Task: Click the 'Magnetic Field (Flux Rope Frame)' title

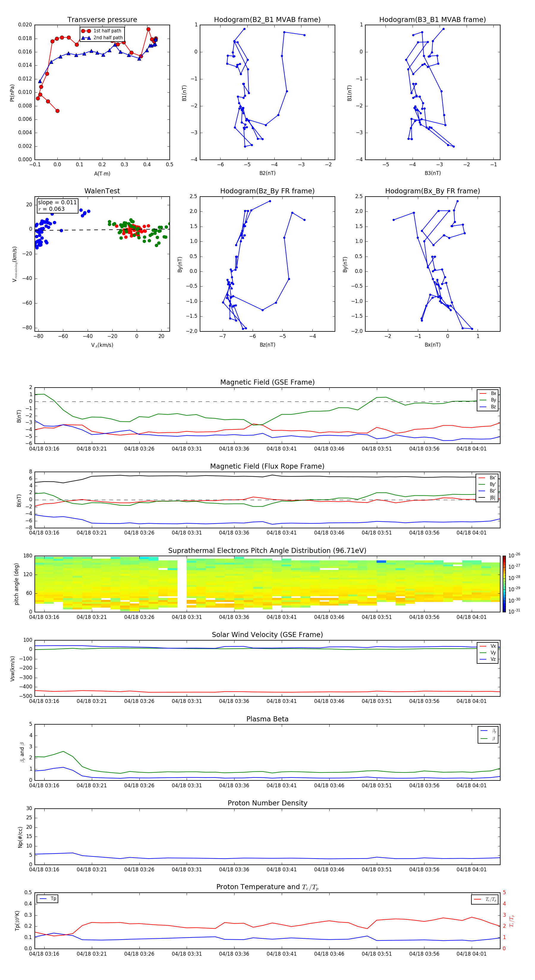Action: pos(267,467)
